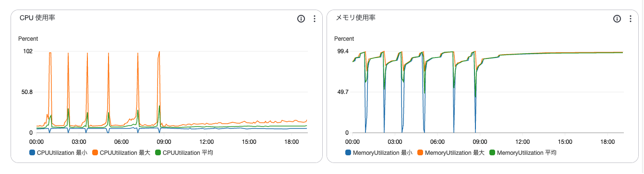Click the MemoryUtilization 最小 legend label

(x=382, y=153)
